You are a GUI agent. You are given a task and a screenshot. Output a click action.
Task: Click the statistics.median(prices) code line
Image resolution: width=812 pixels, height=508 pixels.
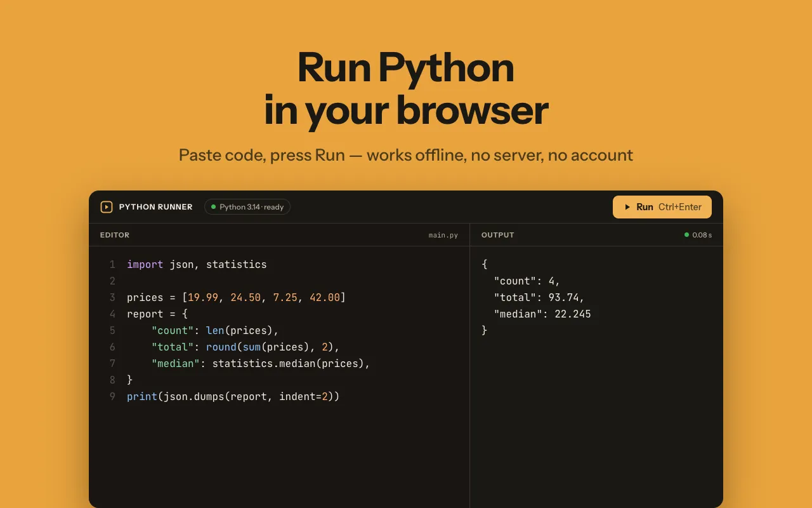(260, 363)
